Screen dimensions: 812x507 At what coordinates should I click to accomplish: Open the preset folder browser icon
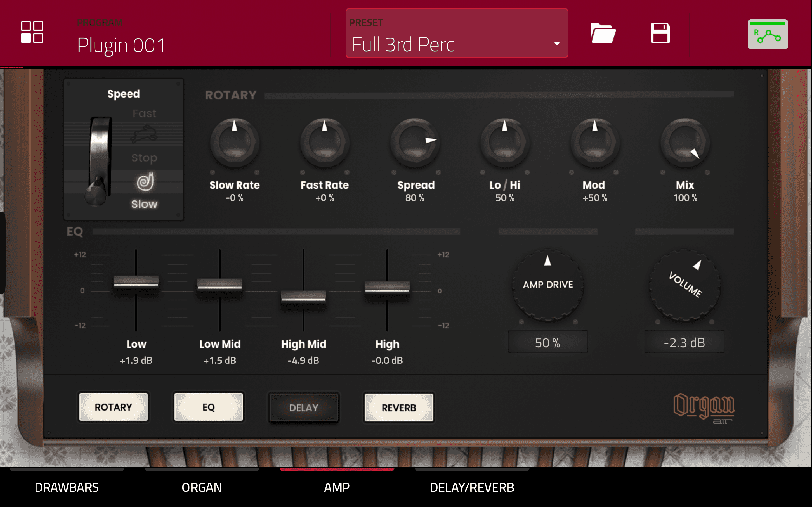click(603, 33)
